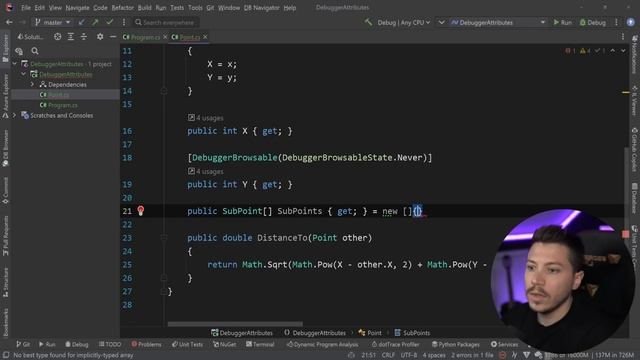Toggle show all files in explorer
Image resolution: width=640 pixels, height=360 pixels.
pos(19,51)
